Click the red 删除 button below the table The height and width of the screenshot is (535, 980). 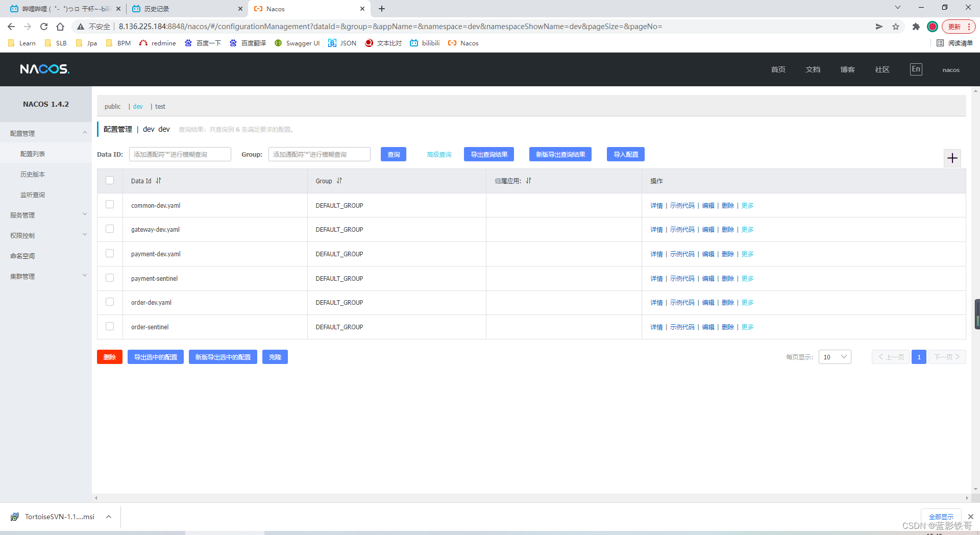pyautogui.click(x=110, y=357)
